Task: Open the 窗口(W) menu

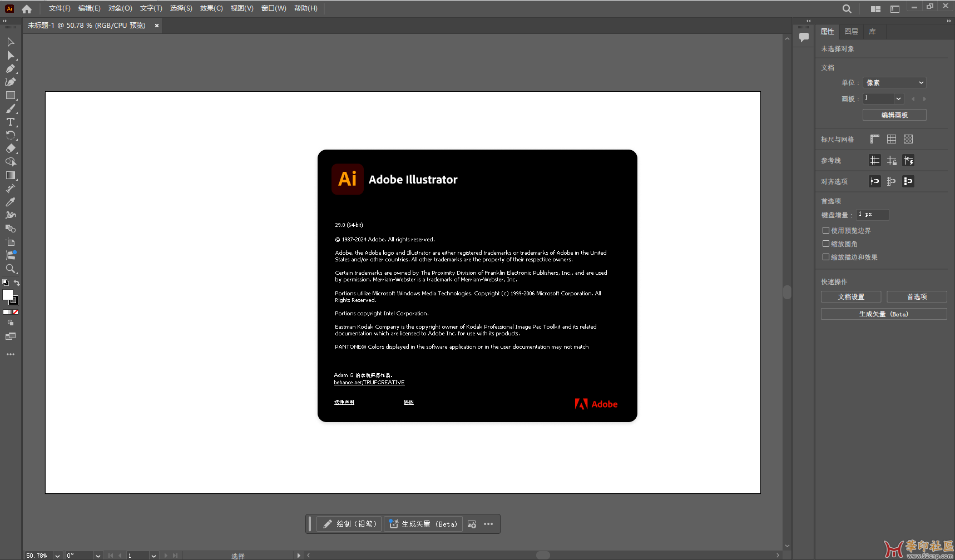Action: pyautogui.click(x=274, y=8)
